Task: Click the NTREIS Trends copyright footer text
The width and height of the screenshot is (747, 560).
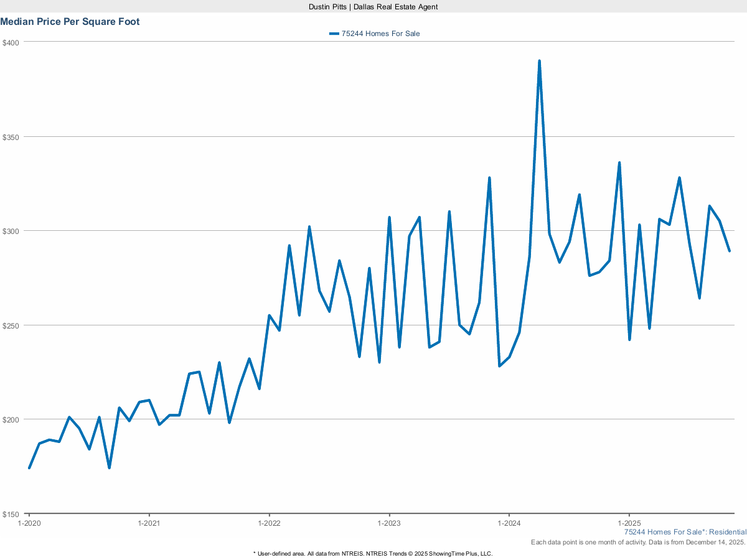Action: [373, 553]
